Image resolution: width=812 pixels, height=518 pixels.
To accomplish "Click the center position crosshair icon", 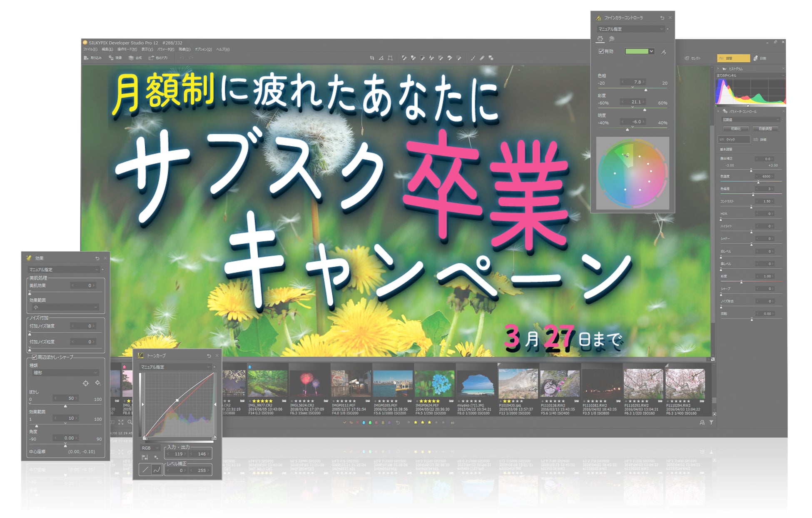I will point(86,383).
